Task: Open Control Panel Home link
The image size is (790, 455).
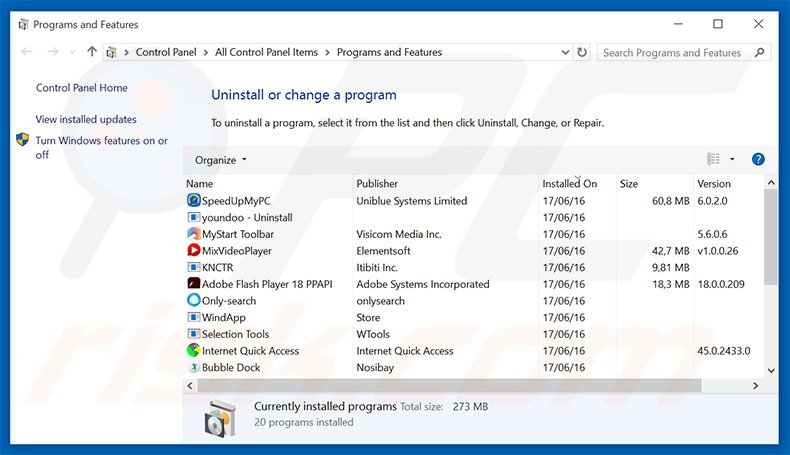Action: [82, 88]
